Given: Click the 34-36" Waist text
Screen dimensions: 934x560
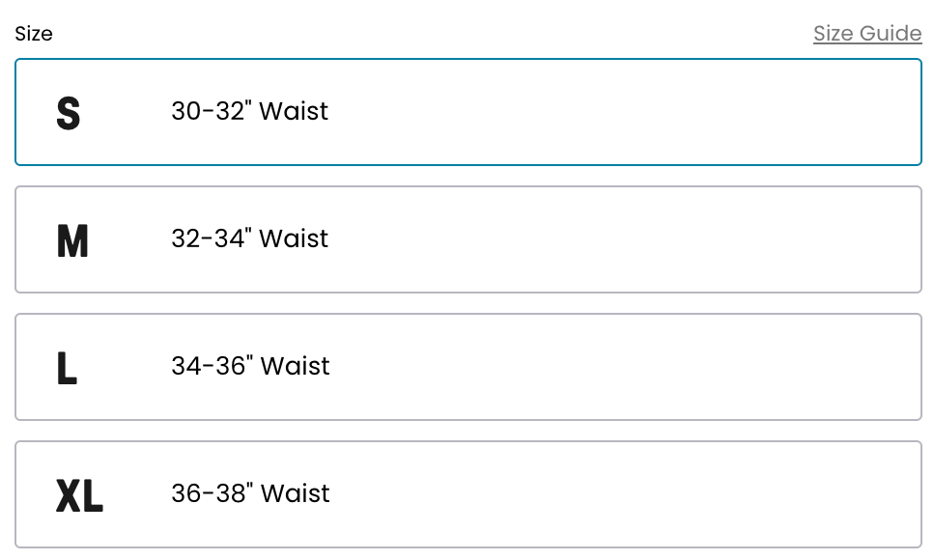Looking at the screenshot, I should [x=250, y=367].
